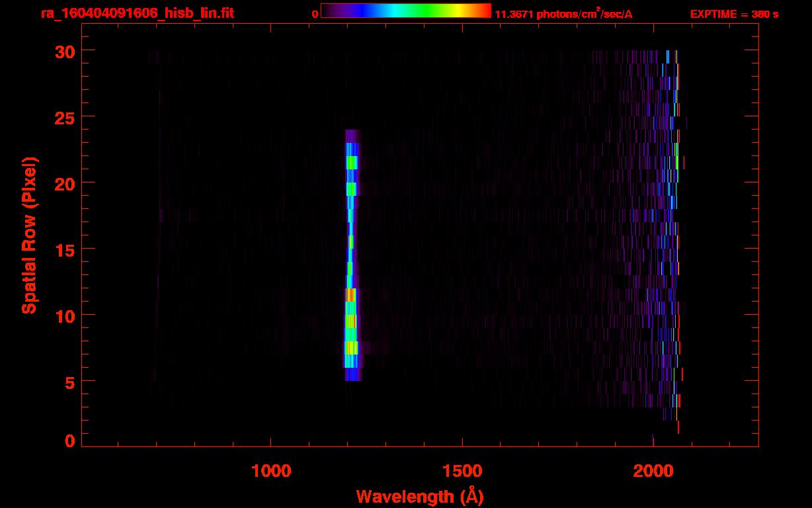The image size is (812, 508).
Task: Click the 2000 wavelength tick label
Action: tap(653, 471)
